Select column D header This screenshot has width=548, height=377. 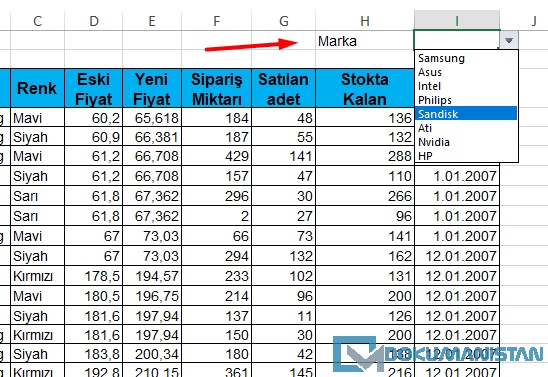(x=94, y=21)
